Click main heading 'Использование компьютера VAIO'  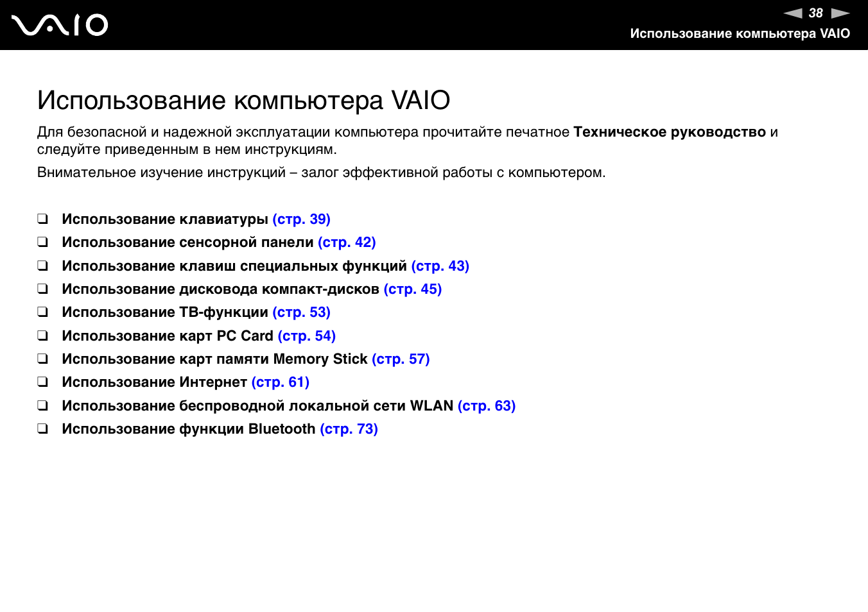244,100
